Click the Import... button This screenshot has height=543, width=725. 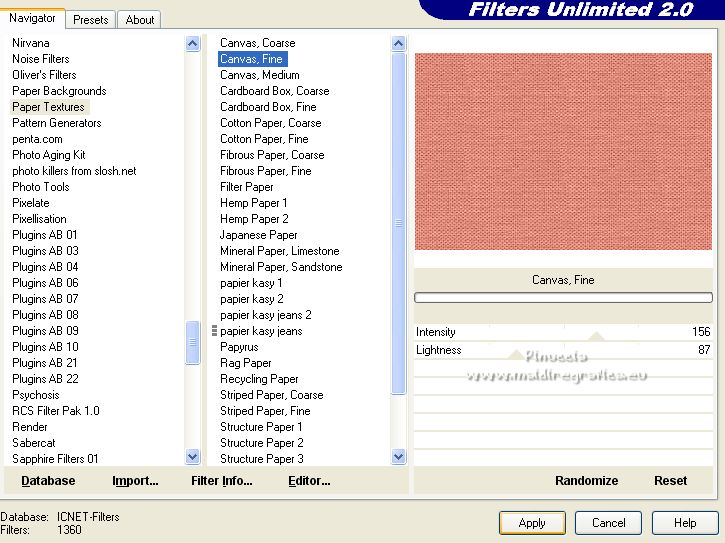[x=135, y=481]
